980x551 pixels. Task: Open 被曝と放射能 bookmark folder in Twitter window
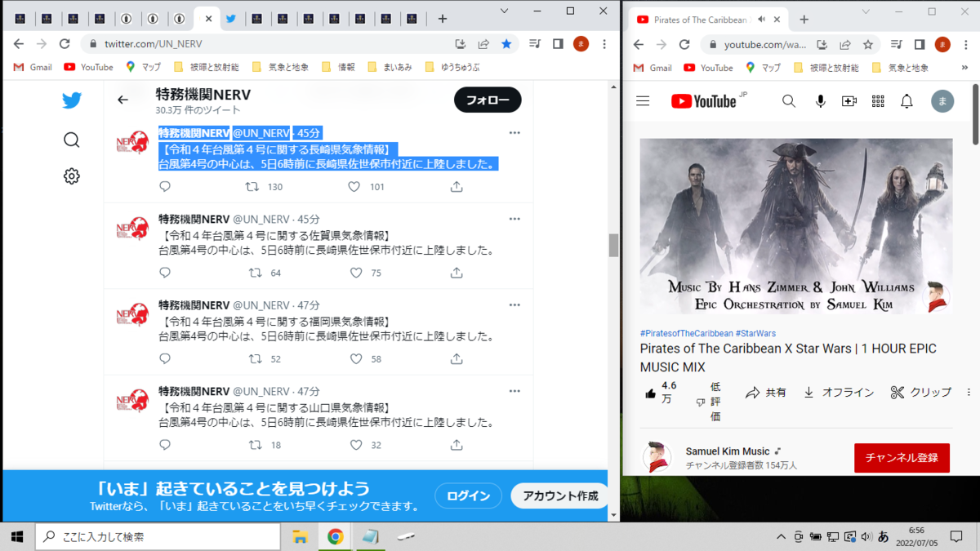pos(207,67)
